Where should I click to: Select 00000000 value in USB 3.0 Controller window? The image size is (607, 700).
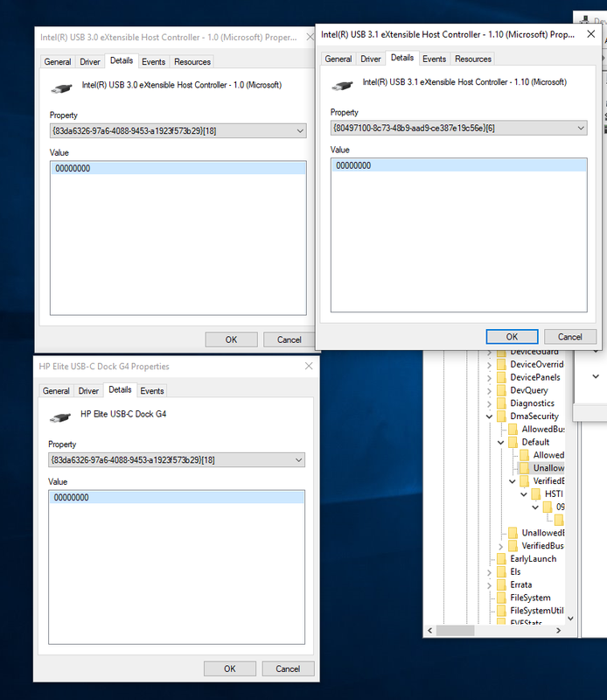click(178, 168)
